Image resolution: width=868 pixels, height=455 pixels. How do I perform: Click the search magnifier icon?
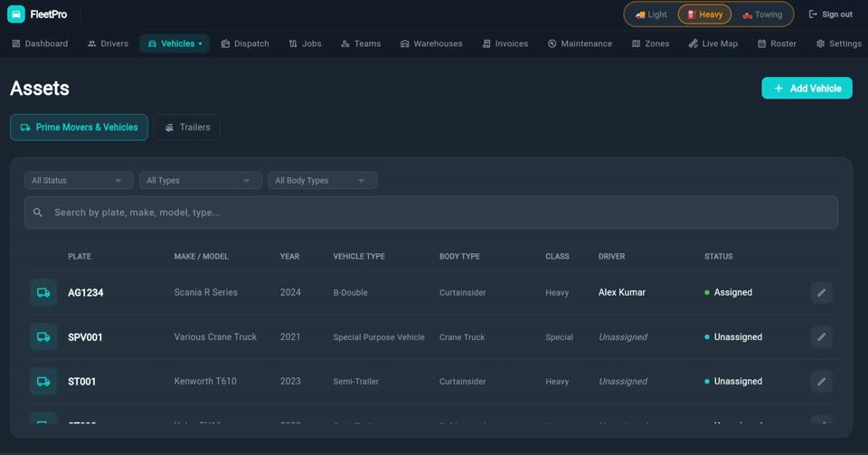point(38,213)
